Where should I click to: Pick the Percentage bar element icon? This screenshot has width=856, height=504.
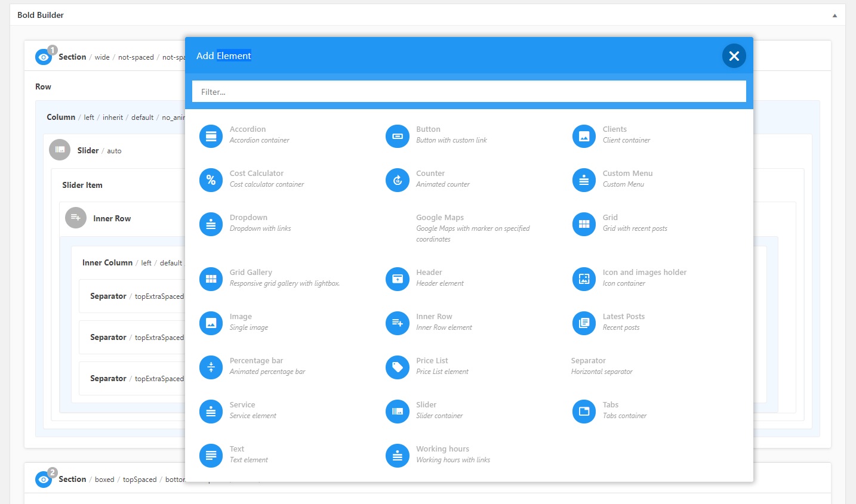pos(211,368)
